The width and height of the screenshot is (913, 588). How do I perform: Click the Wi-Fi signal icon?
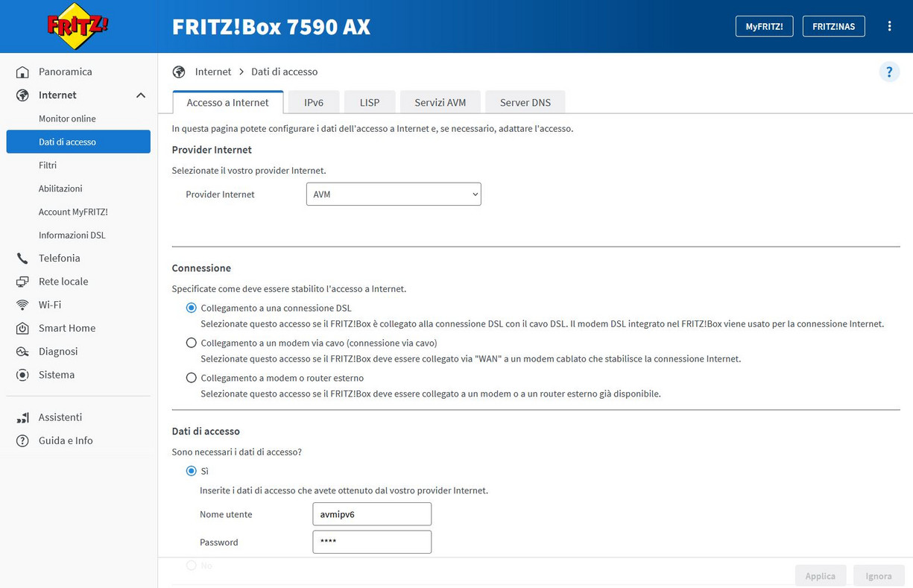(x=23, y=305)
